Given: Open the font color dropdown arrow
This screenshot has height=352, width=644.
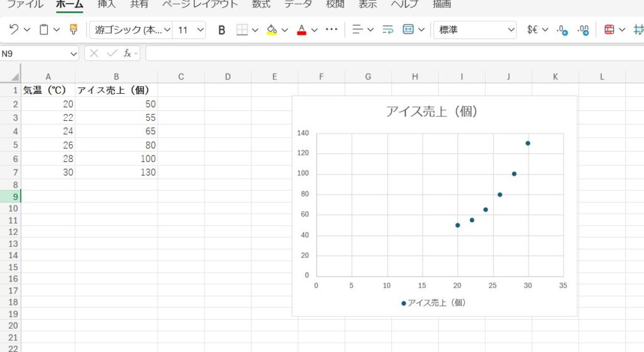Looking at the screenshot, I should [314, 30].
